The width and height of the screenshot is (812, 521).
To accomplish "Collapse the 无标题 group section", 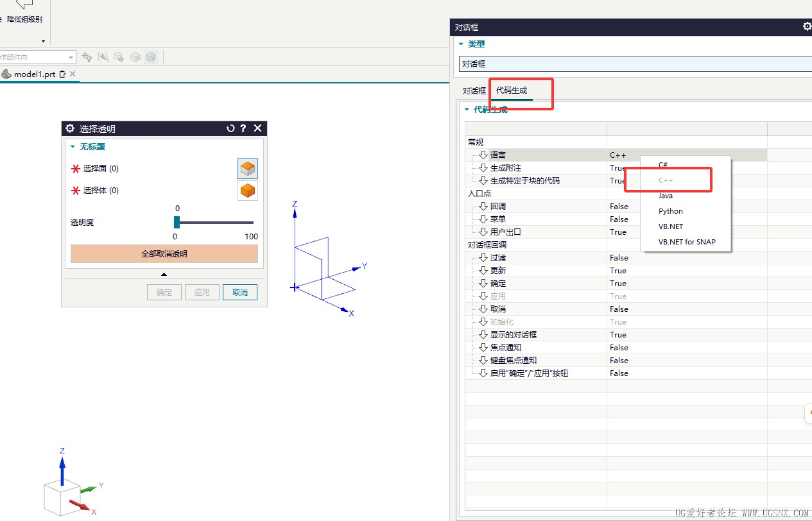I will (73, 147).
